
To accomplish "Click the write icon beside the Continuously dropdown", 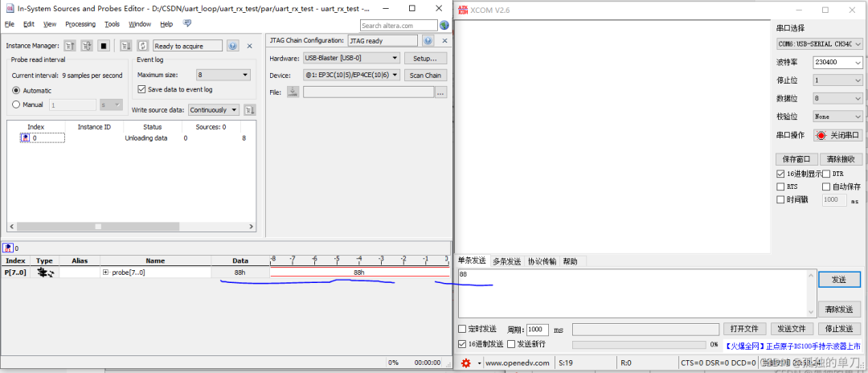I will (x=250, y=110).
